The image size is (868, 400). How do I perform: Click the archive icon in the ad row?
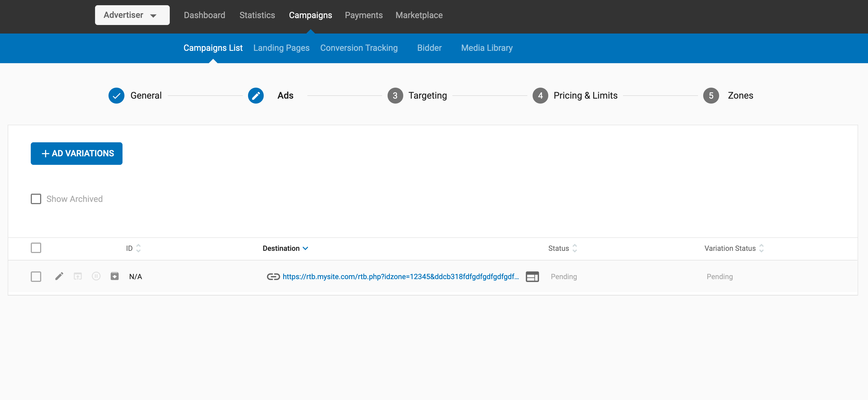point(115,276)
